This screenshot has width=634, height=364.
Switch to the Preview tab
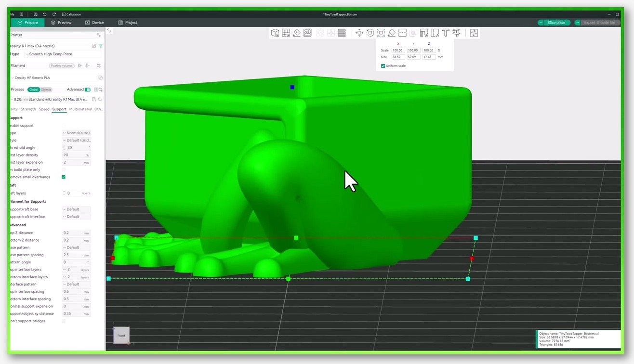click(x=61, y=23)
